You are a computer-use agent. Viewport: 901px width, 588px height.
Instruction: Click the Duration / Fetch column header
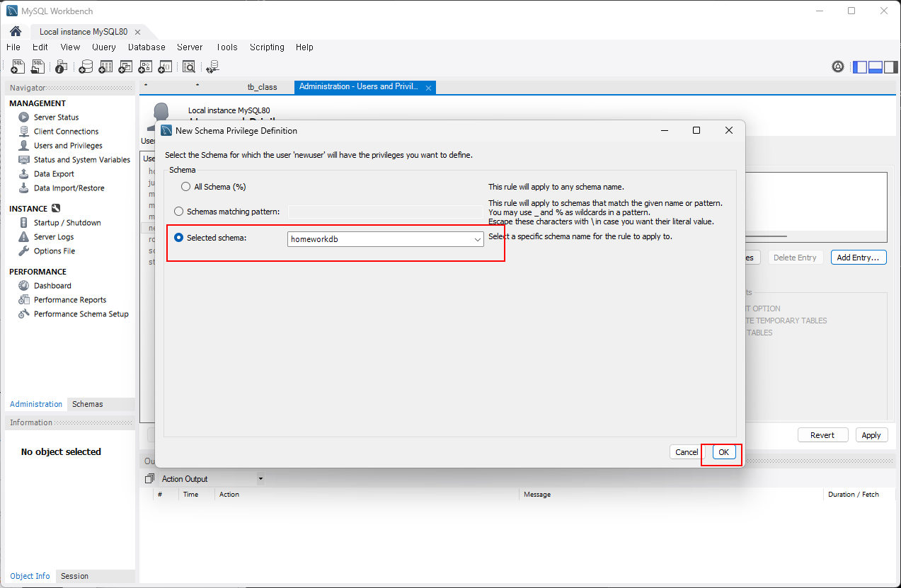854,495
